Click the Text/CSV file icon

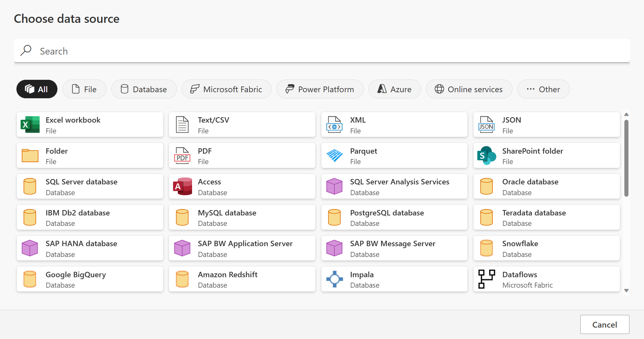[x=182, y=125]
